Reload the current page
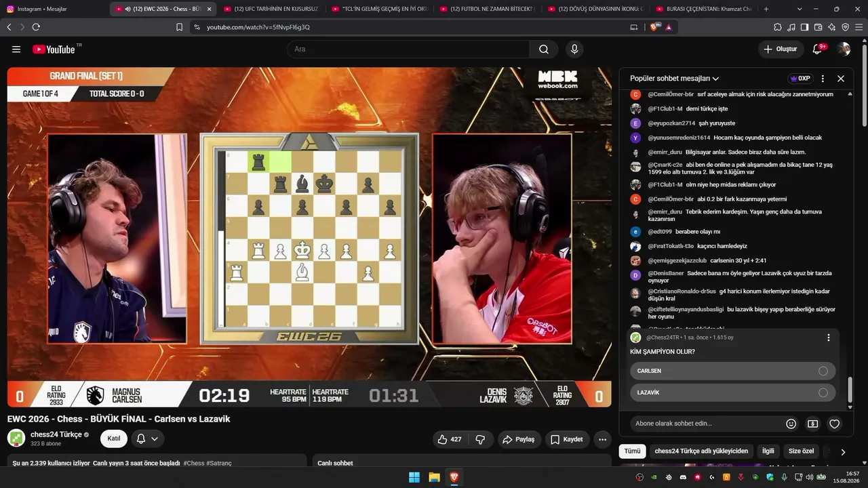 click(36, 27)
